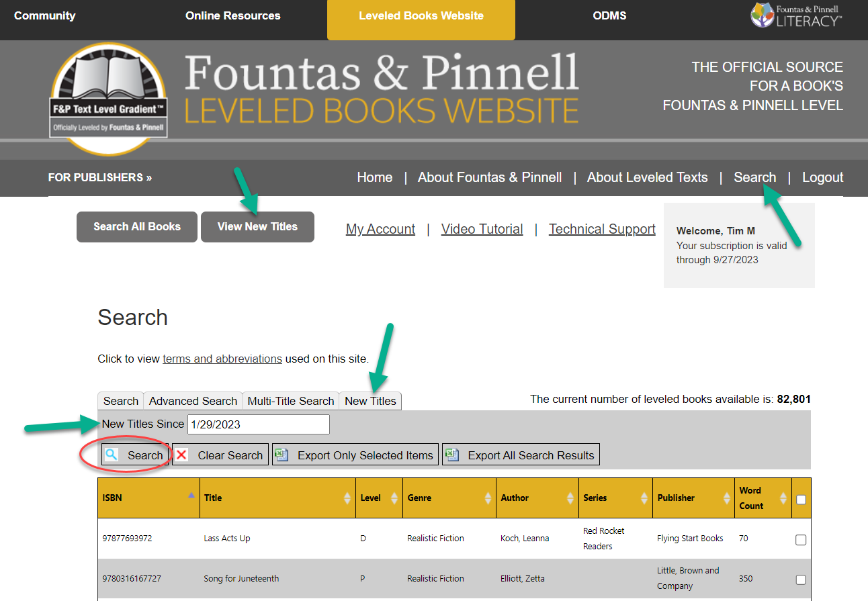Open the terms and abbreviations link
The height and width of the screenshot is (601, 868).
[222, 359]
